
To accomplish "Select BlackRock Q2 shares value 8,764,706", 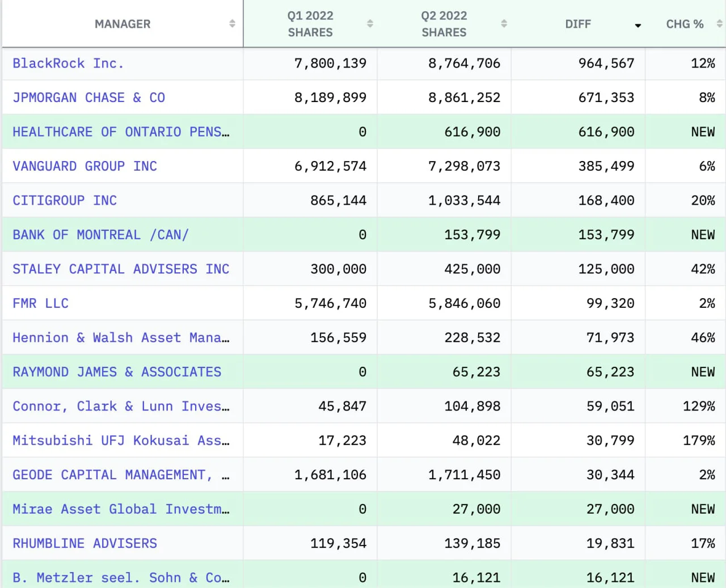I will (x=464, y=64).
